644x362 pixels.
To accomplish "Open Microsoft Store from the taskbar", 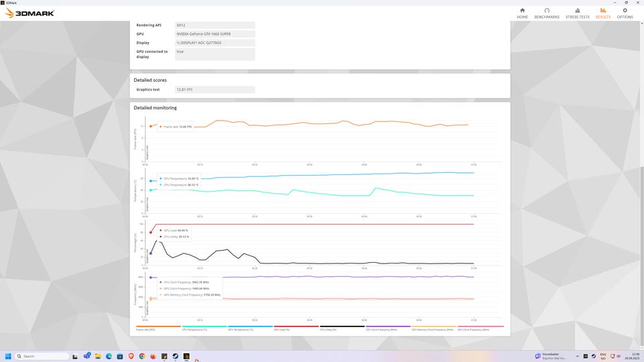I will coord(120,356).
